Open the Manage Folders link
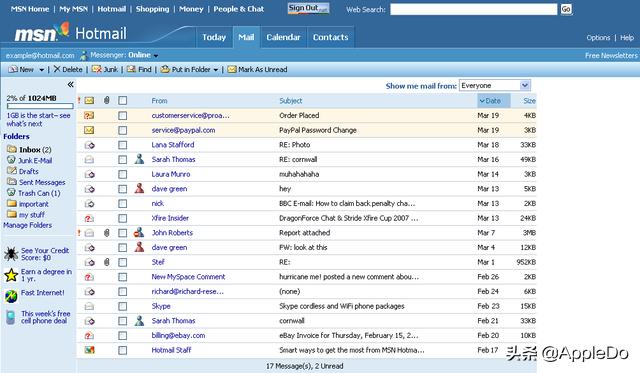The width and height of the screenshot is (640, 373). (27, 225)
